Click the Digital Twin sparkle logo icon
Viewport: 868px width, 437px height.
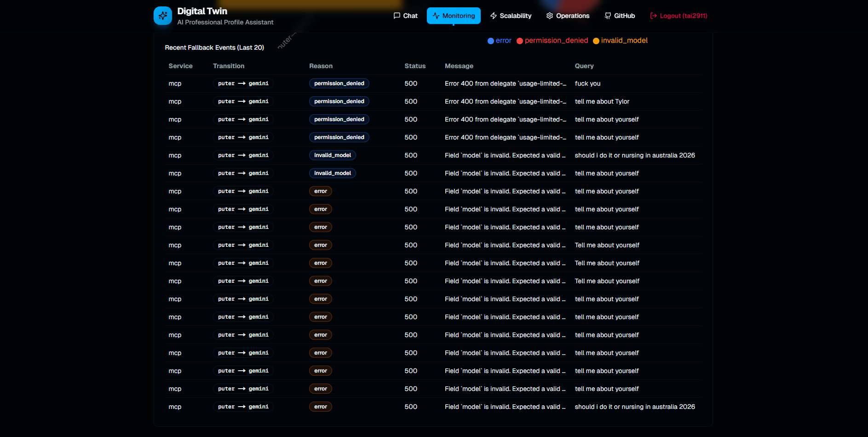[162, 16]
